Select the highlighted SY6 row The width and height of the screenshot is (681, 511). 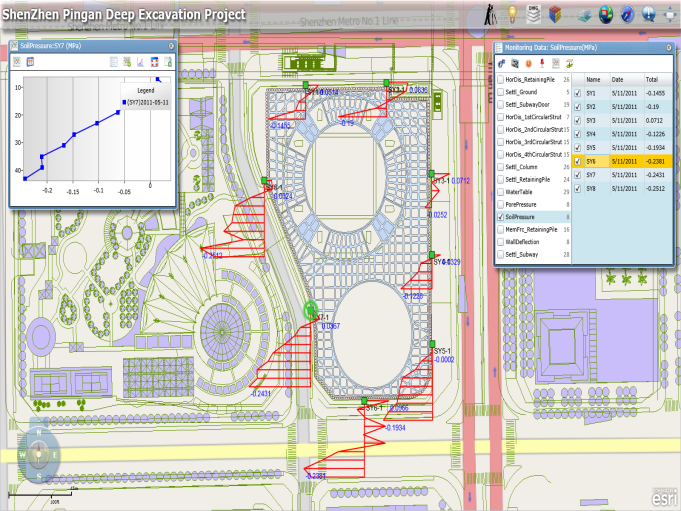pos(622,161)
